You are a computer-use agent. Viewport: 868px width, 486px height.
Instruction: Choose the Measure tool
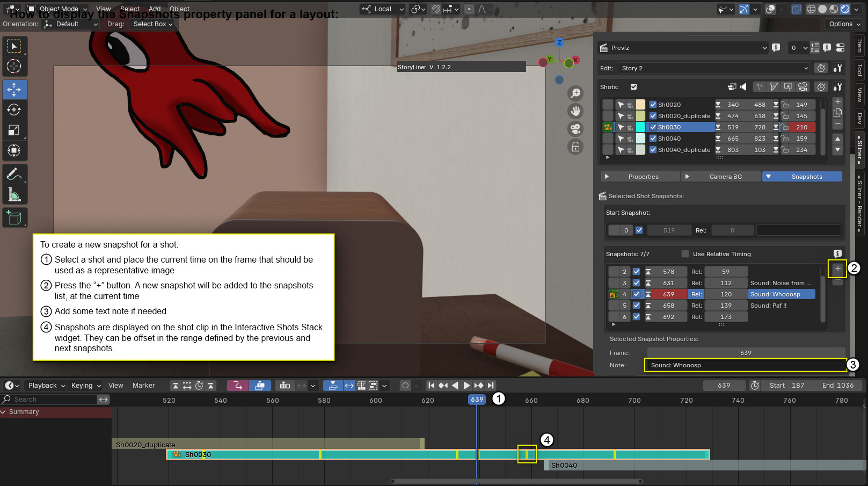14,194
